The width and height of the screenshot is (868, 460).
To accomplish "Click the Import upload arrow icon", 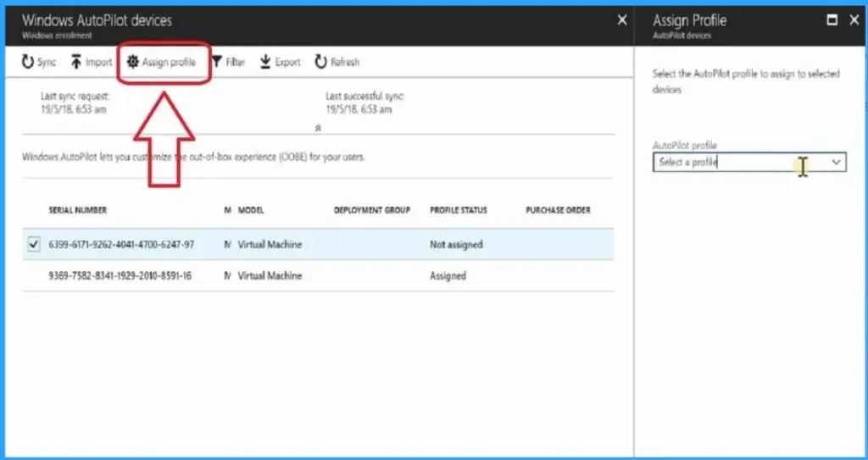I will 75,62.
